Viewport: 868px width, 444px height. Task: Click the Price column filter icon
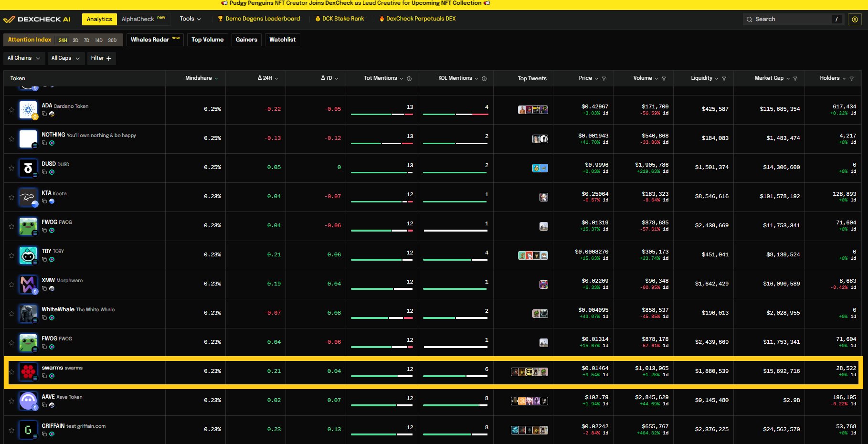coord(603,78)
